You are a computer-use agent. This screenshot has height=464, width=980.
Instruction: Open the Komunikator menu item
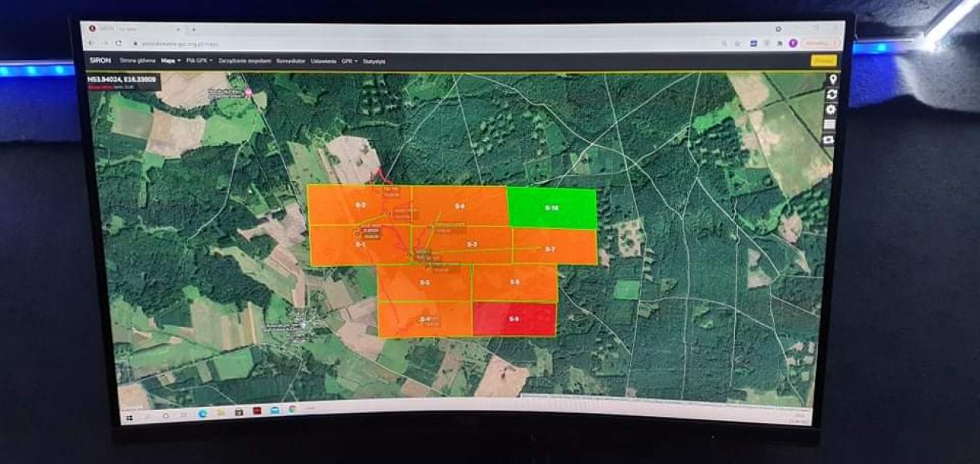pos(291,60)
